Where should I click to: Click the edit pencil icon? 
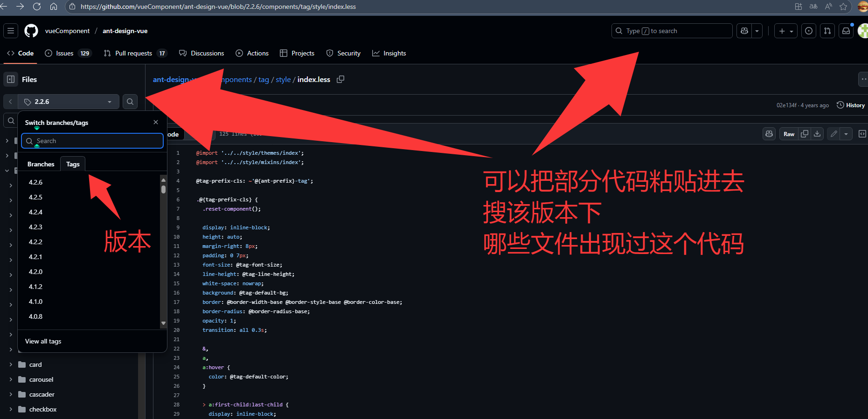click(833, 134)
